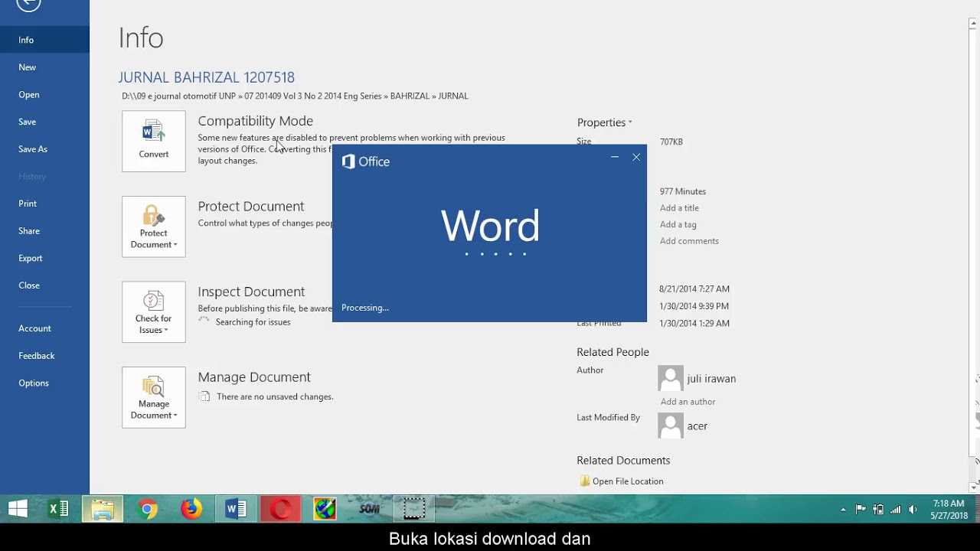Viewport: 980px width, 551px height.
Task: Open the Export page
Action: [44, 258]
